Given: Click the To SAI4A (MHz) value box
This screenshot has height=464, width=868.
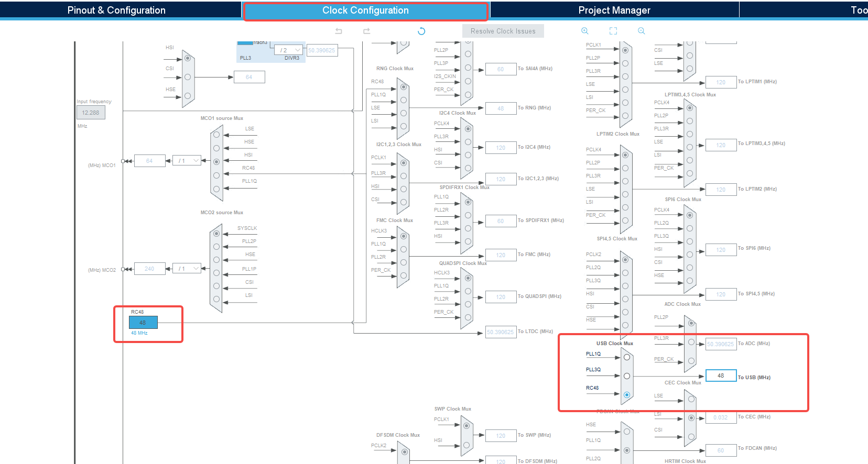Looking at the screenshot, I should 501,69.
